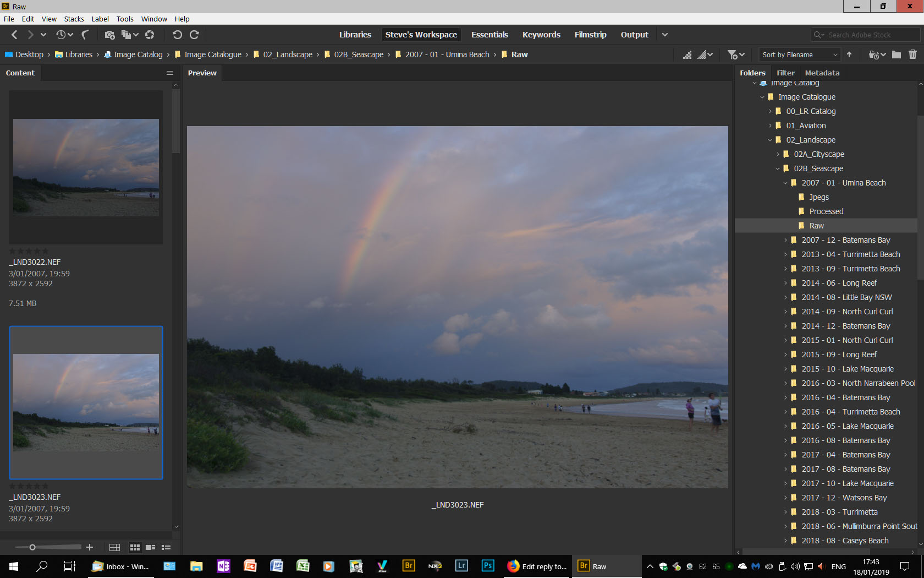Open unselected Bridge icon on taskbar
The image size is (924, 578).
tap(409, 566)
